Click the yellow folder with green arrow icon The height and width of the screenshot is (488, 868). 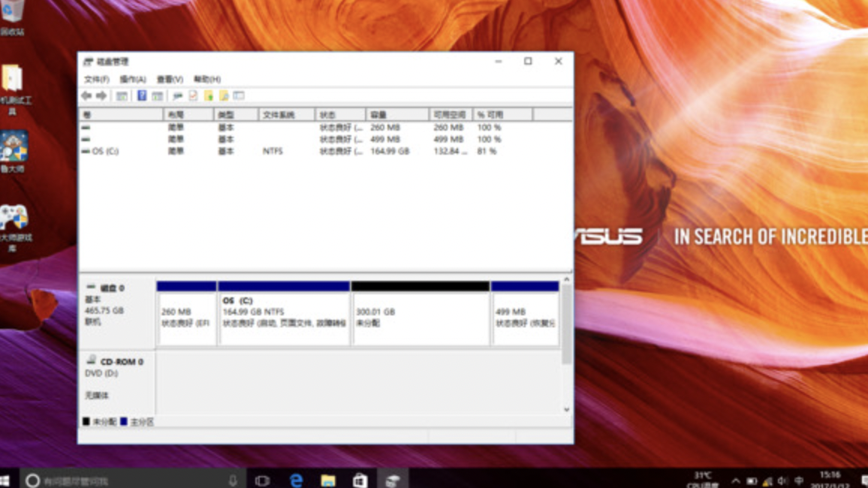[209, 95]
